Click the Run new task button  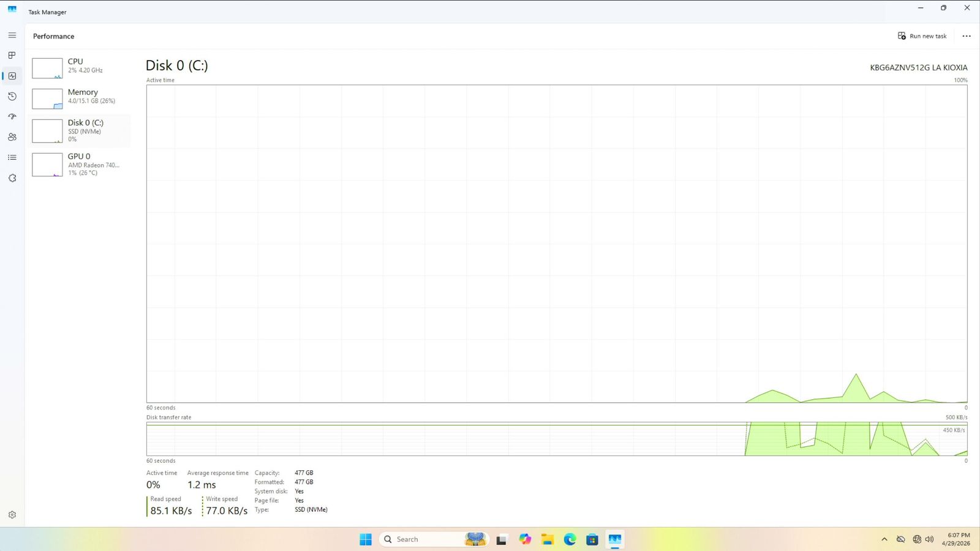922,36
